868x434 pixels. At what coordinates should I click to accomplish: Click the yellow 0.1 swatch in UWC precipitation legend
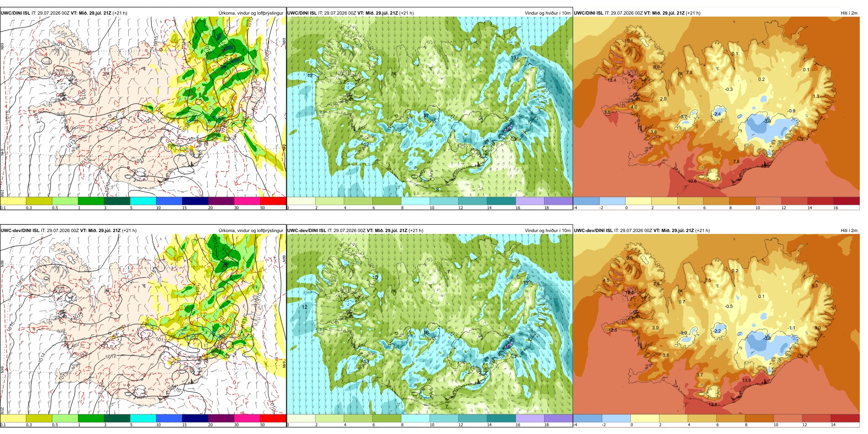pyautogui.click(x=13, y=201)
